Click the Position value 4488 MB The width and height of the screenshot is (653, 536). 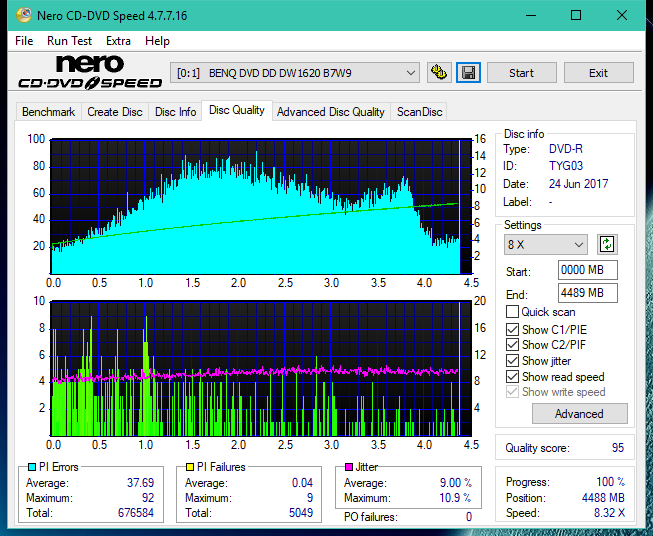click(603, 497)
